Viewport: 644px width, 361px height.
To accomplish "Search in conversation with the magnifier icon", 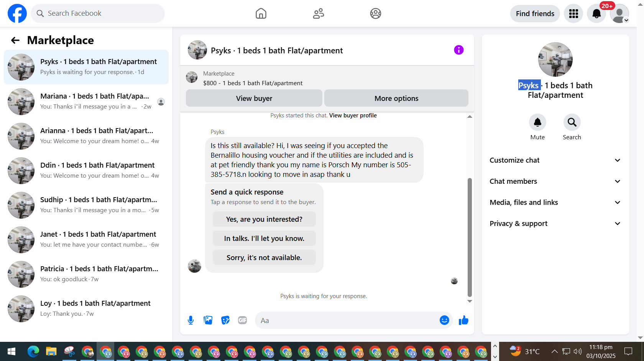I will [x=572, y=122].
